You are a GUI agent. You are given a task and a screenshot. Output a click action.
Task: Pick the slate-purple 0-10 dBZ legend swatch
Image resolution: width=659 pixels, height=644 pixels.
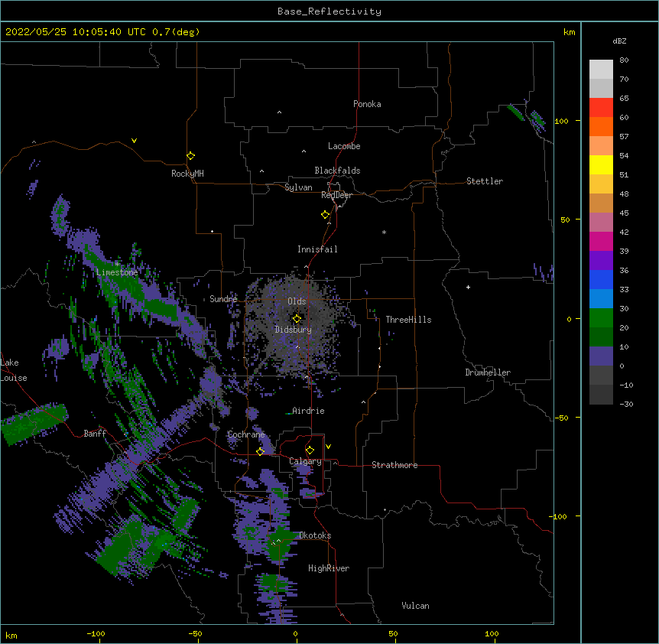(x=601, y=356)
